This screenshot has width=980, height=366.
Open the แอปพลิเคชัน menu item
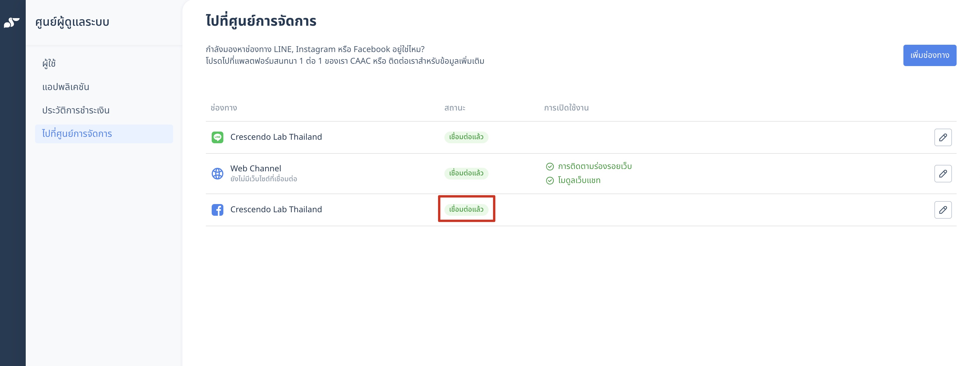[65, 87]
